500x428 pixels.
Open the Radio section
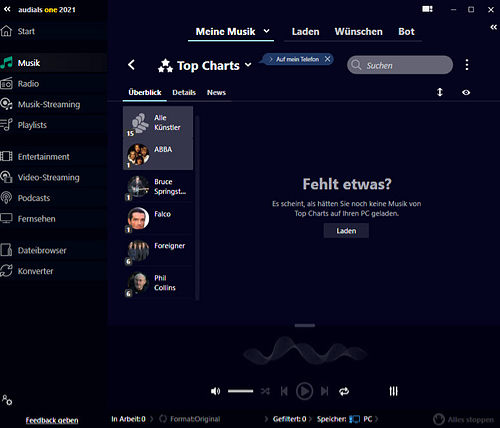53,84
